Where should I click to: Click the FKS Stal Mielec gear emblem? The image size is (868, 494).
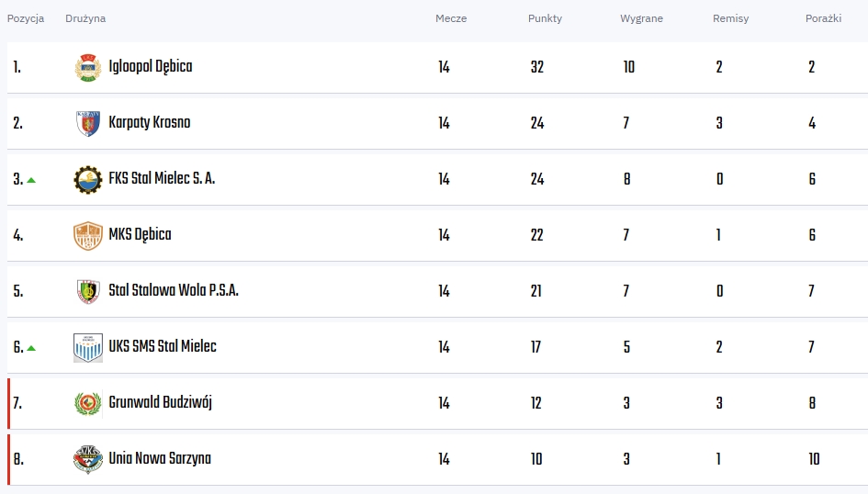tap(88, 180)
